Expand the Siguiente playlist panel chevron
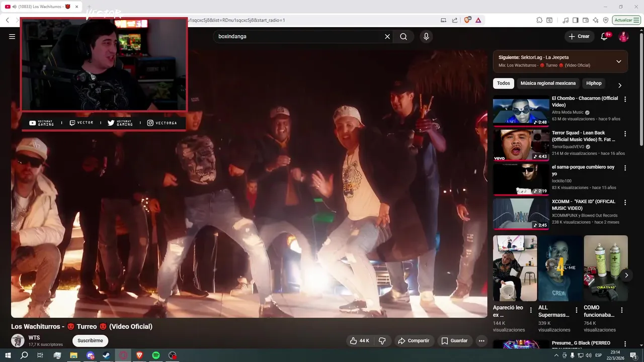The width and height of the screenshot is (644, 362). pyautogui.click(x=619, y=61)
